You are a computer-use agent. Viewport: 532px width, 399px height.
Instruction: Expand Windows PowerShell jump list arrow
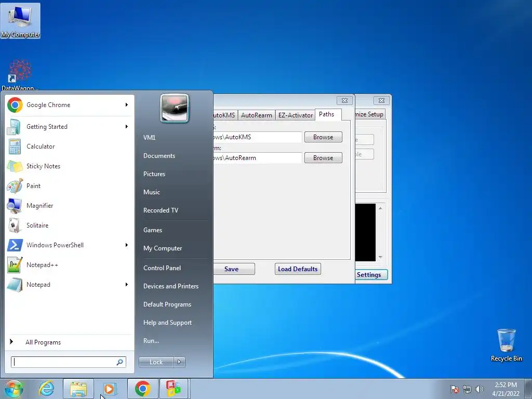tap(127, 245)
